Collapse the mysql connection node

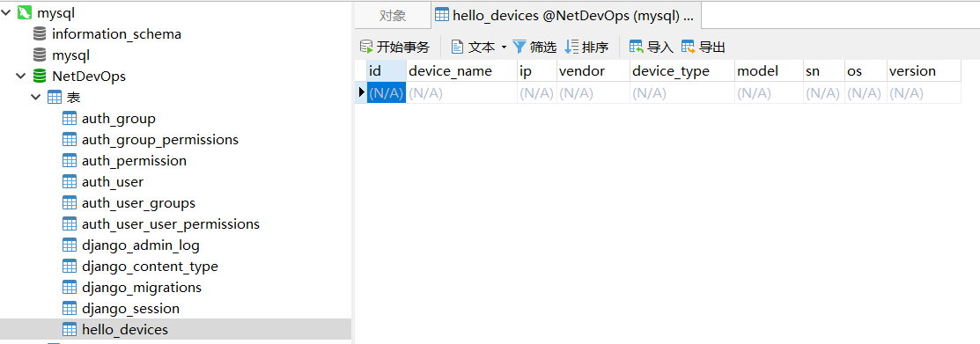click(x=6, y=12)
